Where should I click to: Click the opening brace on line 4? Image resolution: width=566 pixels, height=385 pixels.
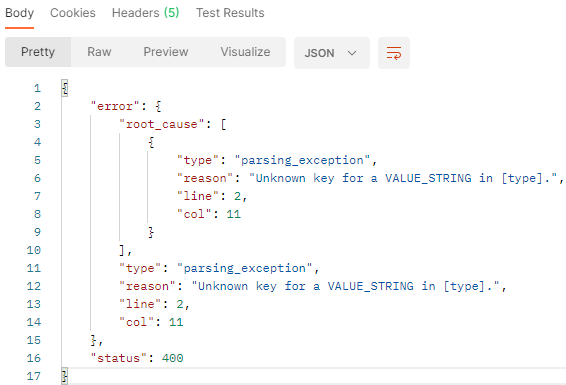(151, 142)
